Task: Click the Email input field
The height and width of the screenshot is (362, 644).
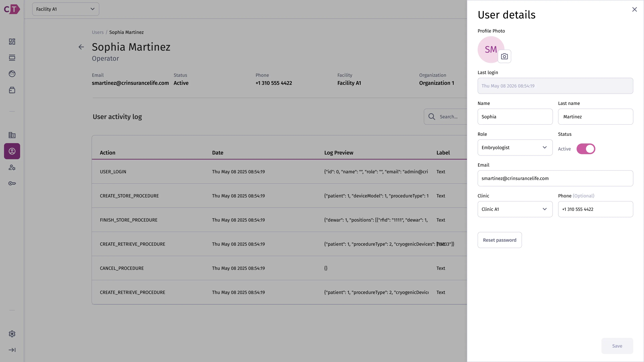Action: tap(555, 178)
